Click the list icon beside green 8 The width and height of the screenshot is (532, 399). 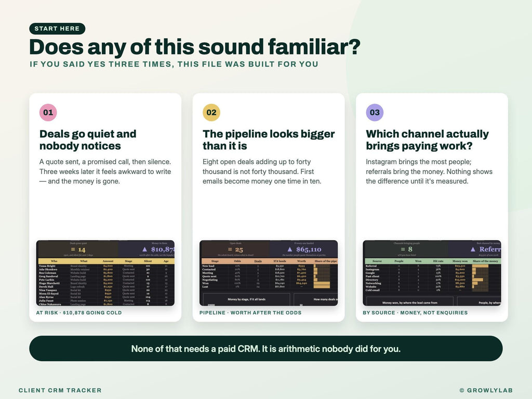[x=403, y=249]
